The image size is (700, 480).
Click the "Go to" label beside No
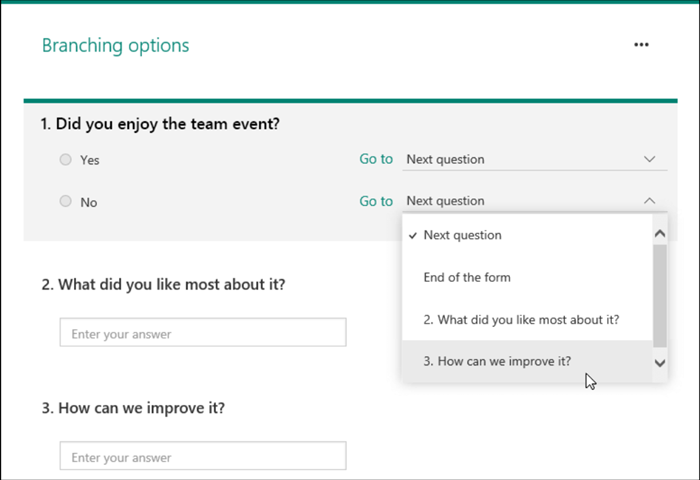(x=376, y=201)
